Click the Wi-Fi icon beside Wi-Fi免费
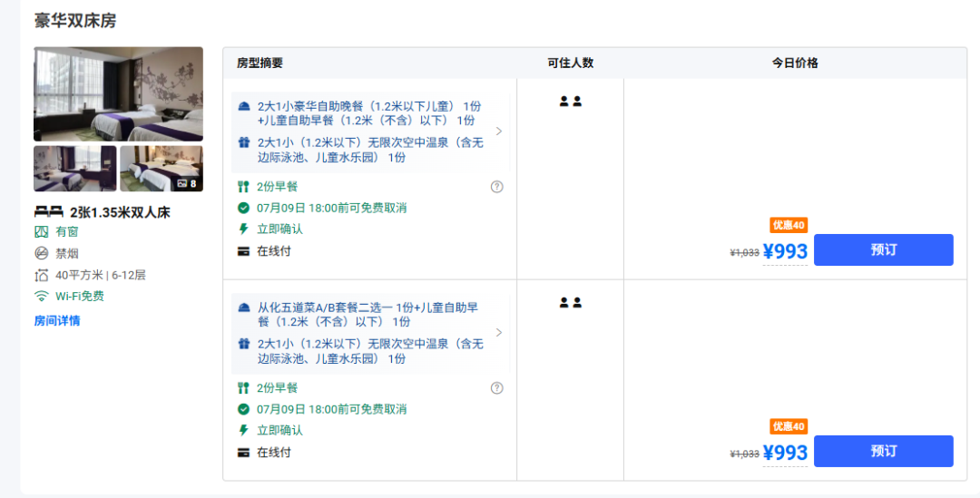 pyautogui.click(x=41, y=296)
